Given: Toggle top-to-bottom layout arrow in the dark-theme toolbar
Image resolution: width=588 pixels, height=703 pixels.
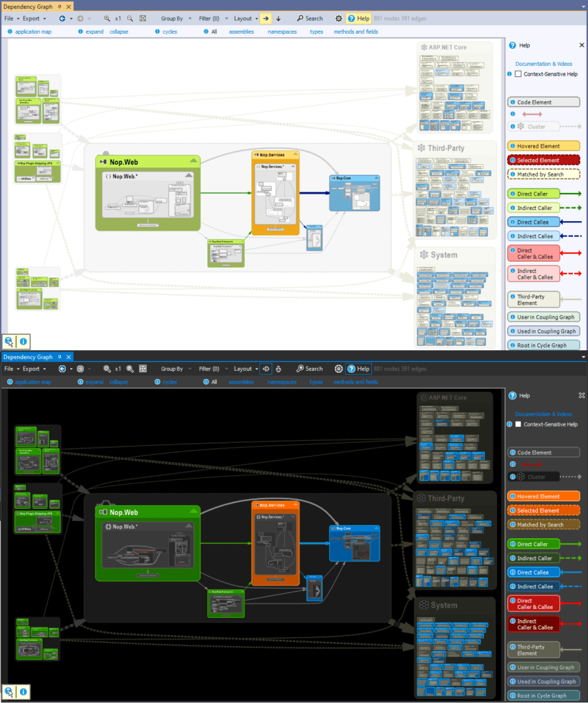Looking at the screenshot, I should pyautogui.click(x=279, y=369).
